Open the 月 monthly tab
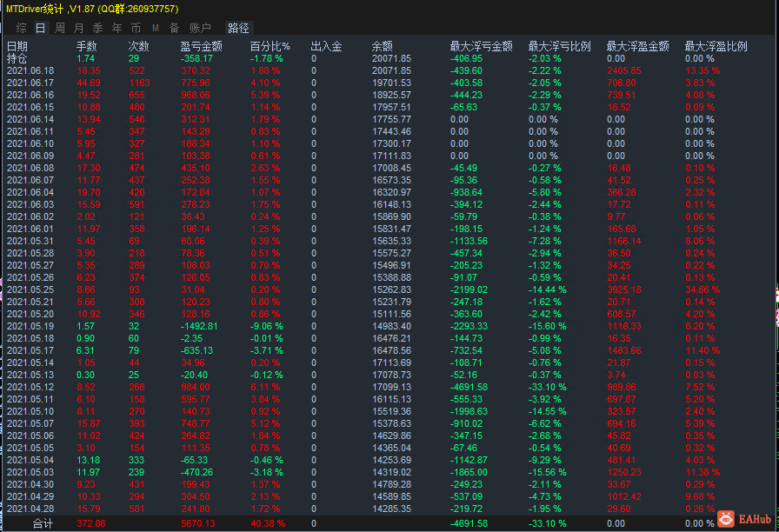This screenshot has height=532, width=779. tap(78, 29)
